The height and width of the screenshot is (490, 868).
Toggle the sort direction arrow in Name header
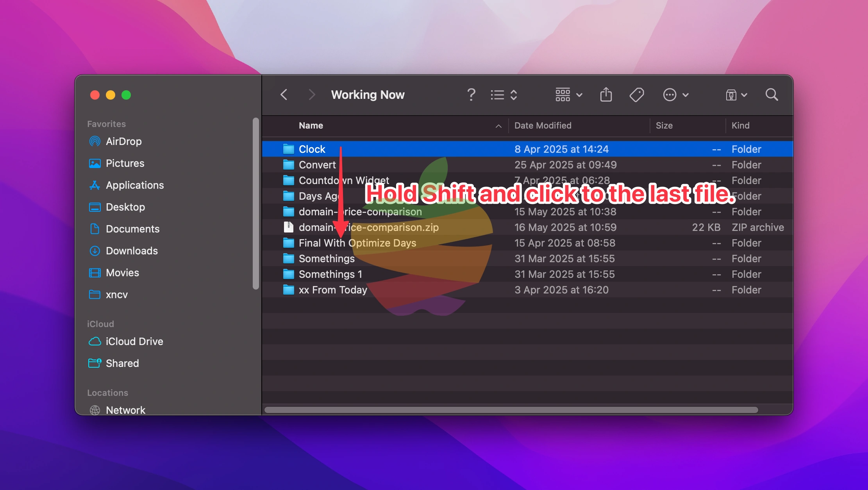pos(498,126)
